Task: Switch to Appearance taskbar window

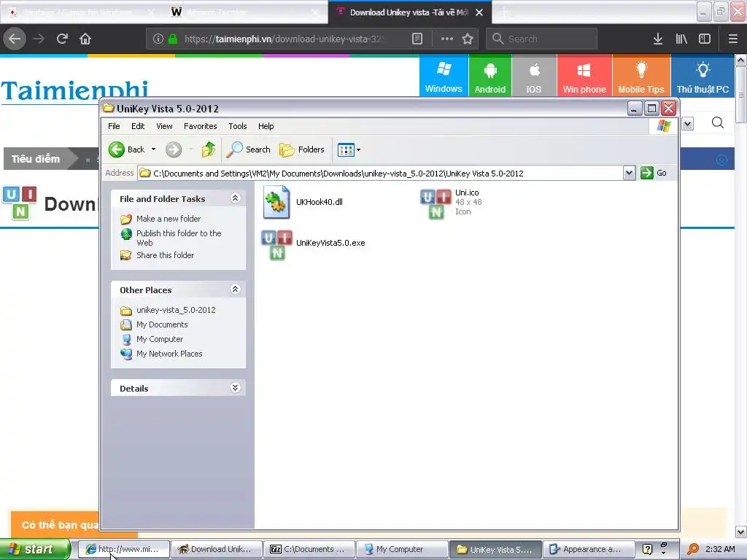Action: point(589,549)
